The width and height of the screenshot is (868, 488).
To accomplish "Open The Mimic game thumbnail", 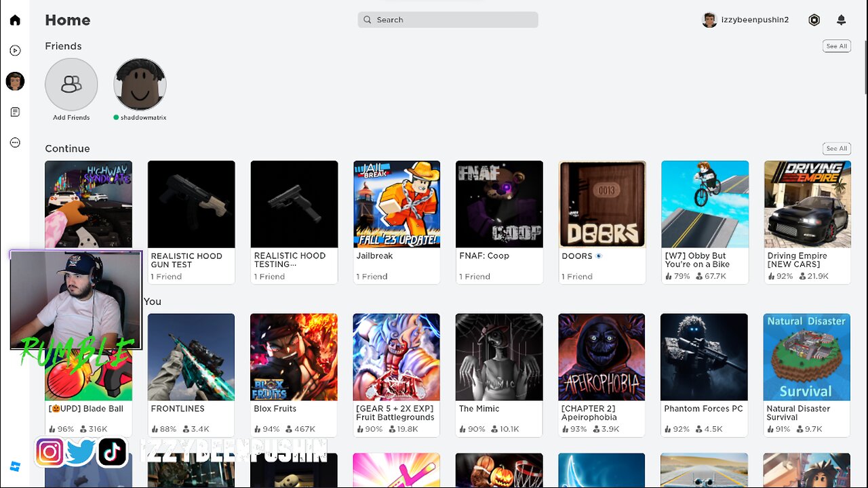I will click(x=499, y=357).
